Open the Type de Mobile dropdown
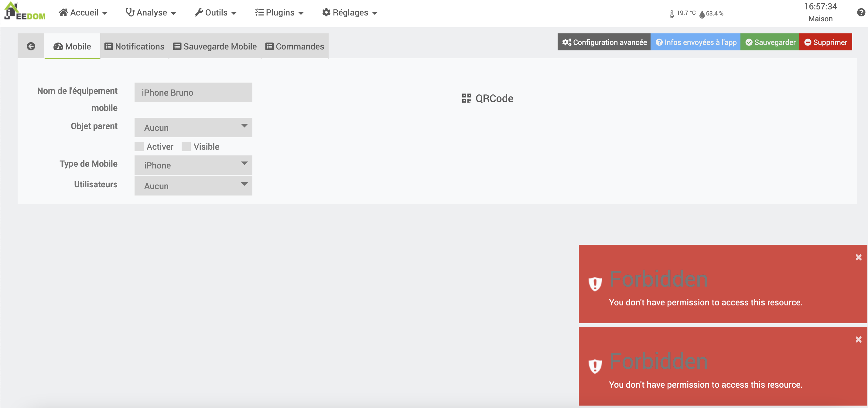This screenshot has height=408, width=868. point(193,165)
